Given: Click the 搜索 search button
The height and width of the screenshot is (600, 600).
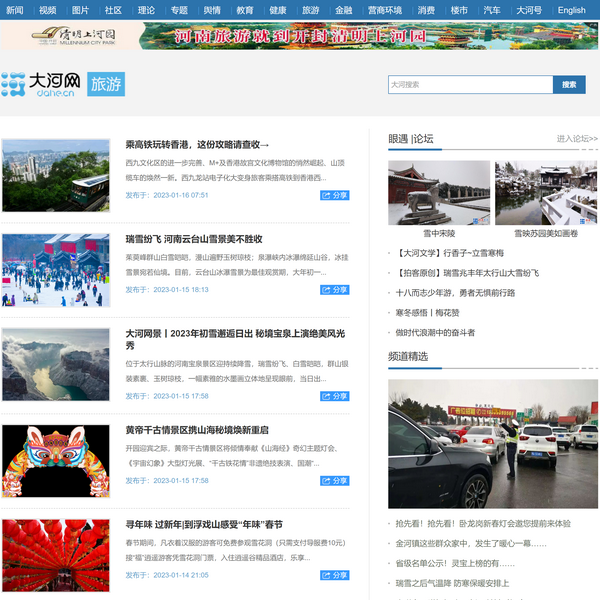Looking at the screenshot, I should pyautogui.click(x=569, y=85).
